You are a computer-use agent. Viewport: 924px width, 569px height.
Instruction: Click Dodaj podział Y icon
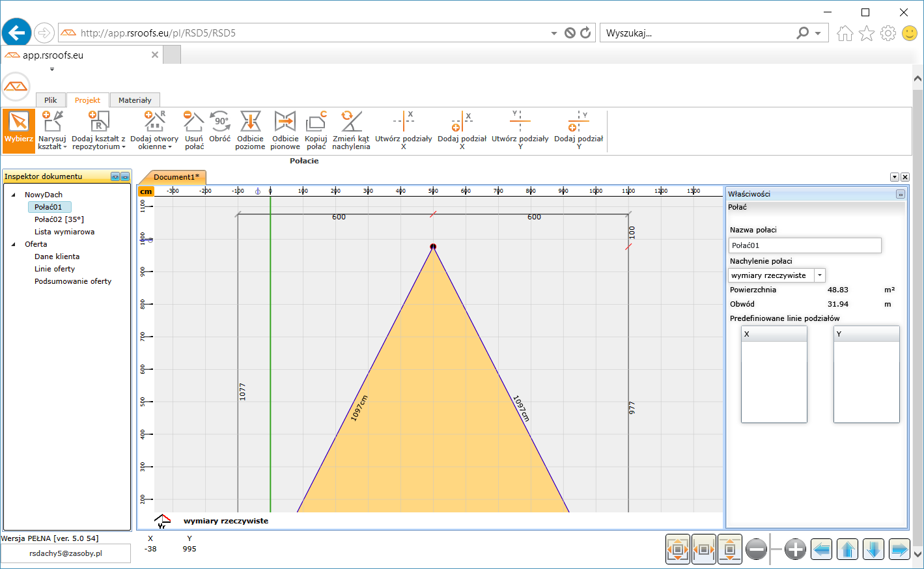click(x=578, y=130)
